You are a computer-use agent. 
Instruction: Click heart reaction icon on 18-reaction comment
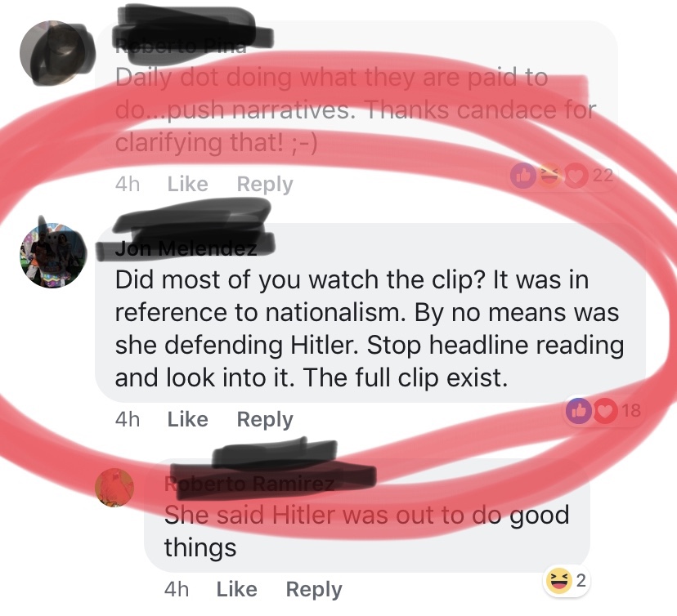605,412
